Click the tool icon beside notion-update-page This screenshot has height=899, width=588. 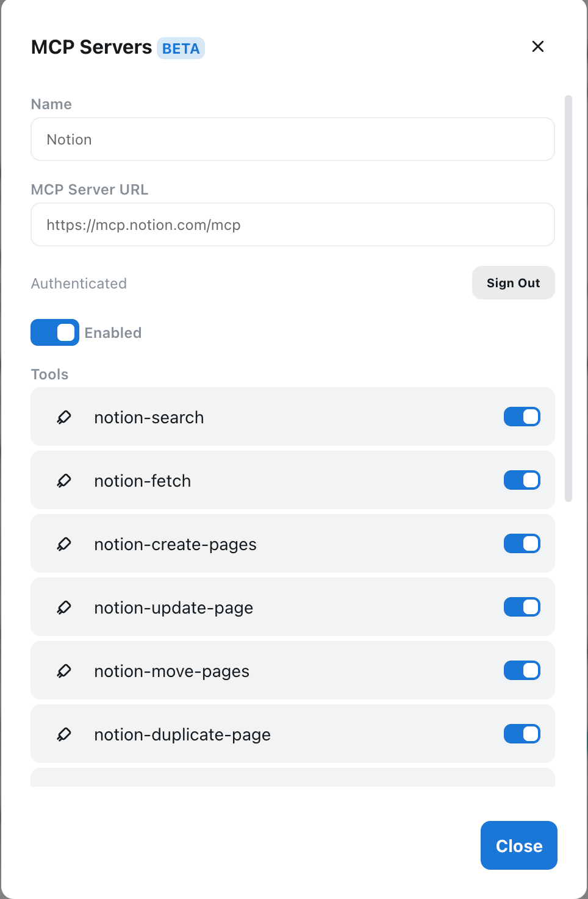tap(64, 607)
